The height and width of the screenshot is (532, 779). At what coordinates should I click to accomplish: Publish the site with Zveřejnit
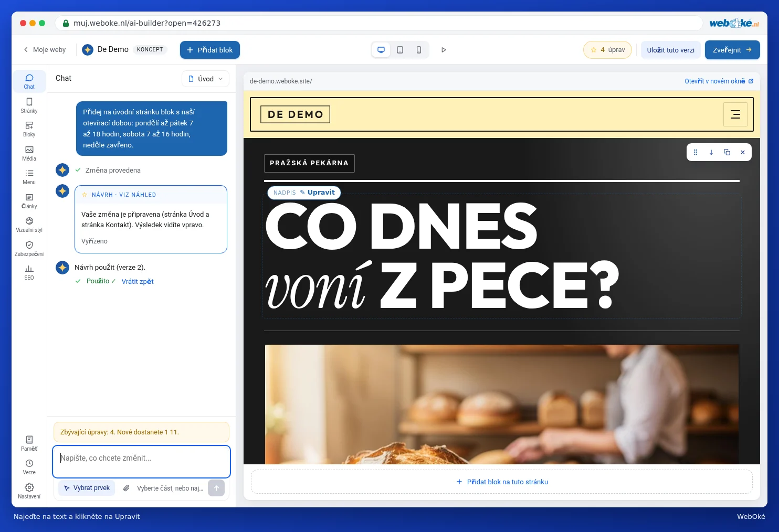click(732, 50)
